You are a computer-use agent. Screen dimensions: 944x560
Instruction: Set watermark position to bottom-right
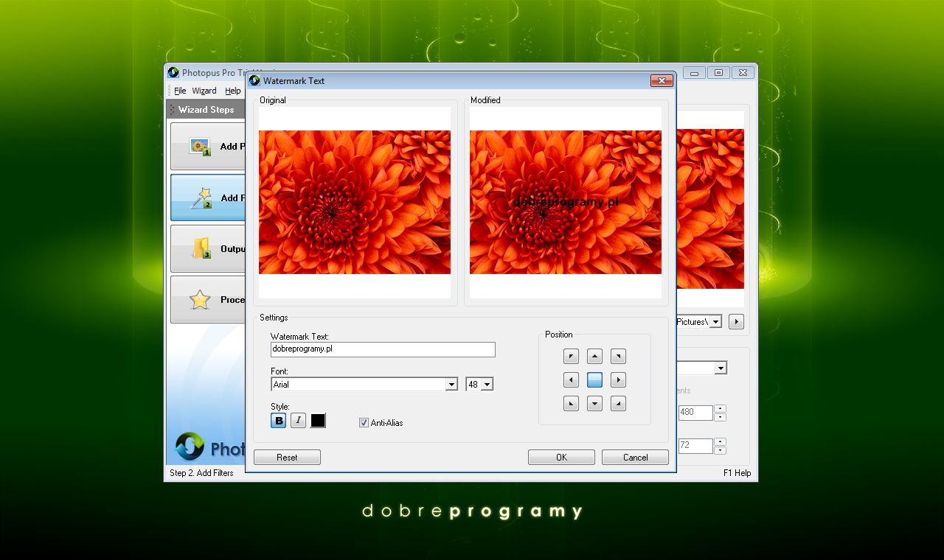pos(618,404)
